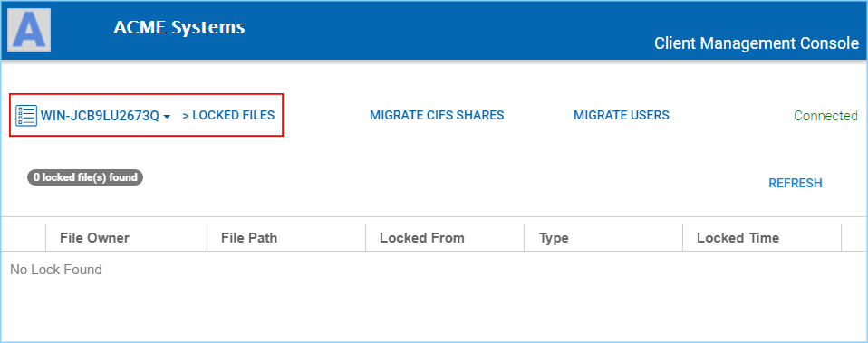Click the server list icon beside WIN-JCB9LU2673Q
Image resolution: width=868 pixels, height=343 pixels.
(26, 116)
